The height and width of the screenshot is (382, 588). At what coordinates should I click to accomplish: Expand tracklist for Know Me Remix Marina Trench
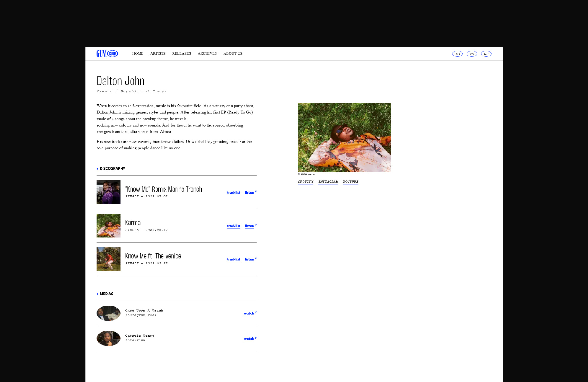[x=233, y=192]
